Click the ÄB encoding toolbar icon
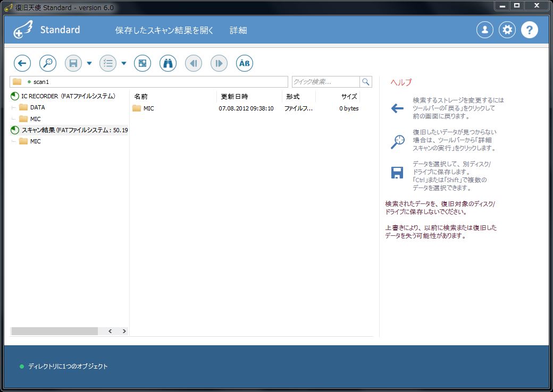The width and height of the screenshot is (553, 392). tap(245, 63)
